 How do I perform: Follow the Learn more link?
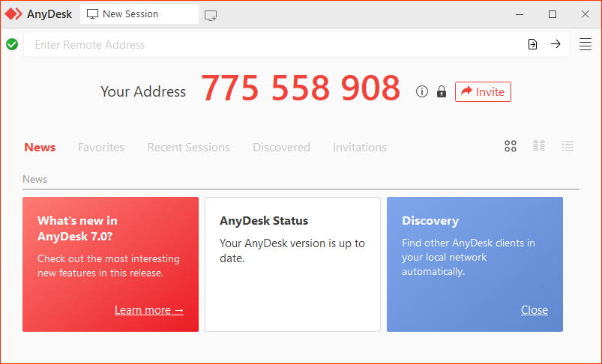click(x=149, y=310)
